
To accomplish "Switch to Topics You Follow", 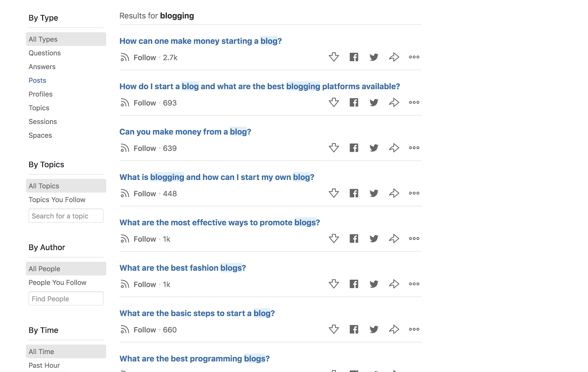I will pyautogui.click(x=57, y=199).
